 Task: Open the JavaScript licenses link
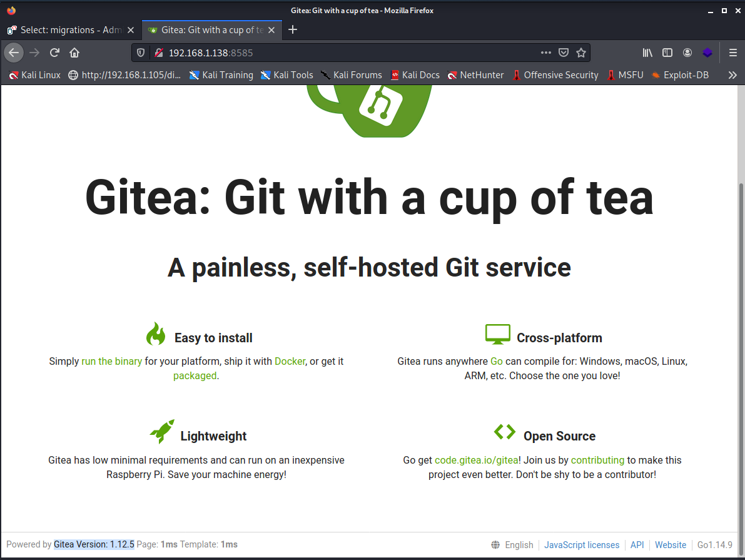(582, 545)
